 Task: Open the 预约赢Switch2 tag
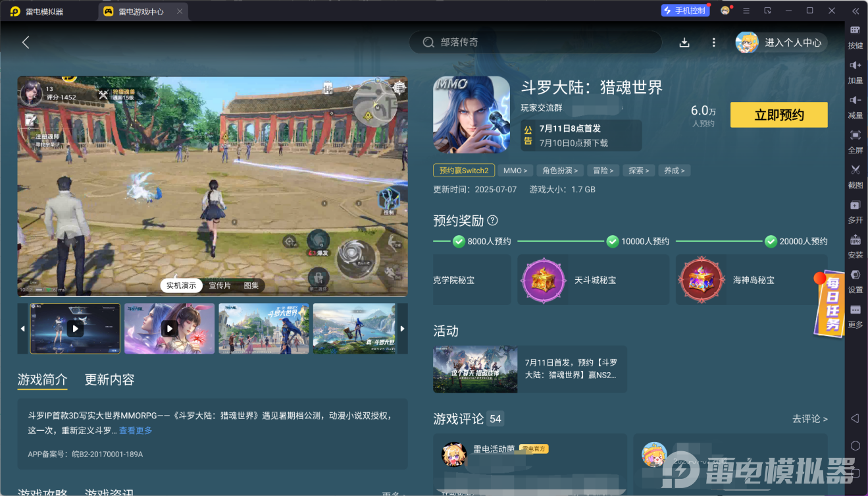pyautogui.click(x=464, y=171)
